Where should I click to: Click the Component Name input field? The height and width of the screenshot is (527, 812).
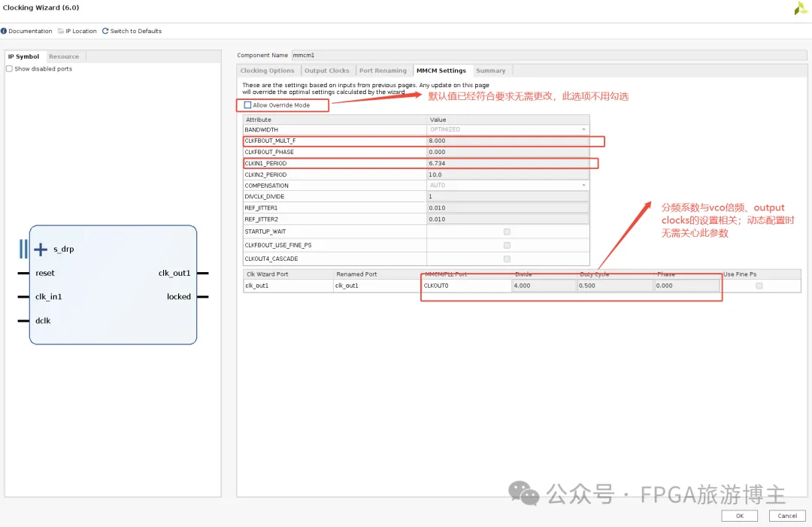pos(549,55)
